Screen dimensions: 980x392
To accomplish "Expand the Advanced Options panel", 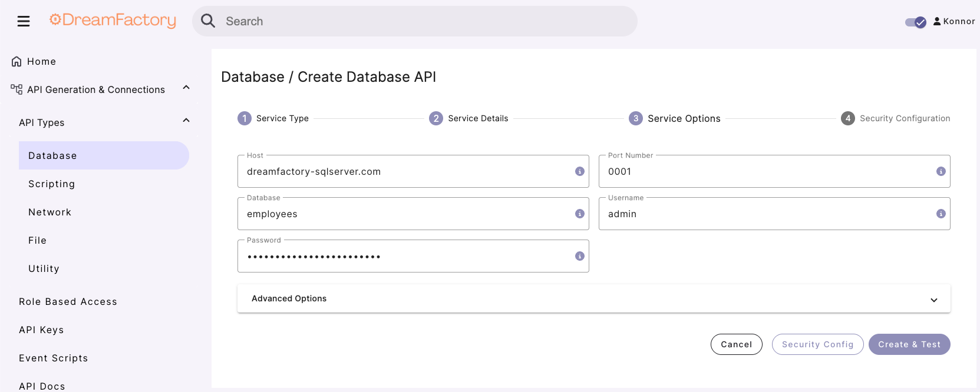I will pyautogui.click(x=593, y=298).
